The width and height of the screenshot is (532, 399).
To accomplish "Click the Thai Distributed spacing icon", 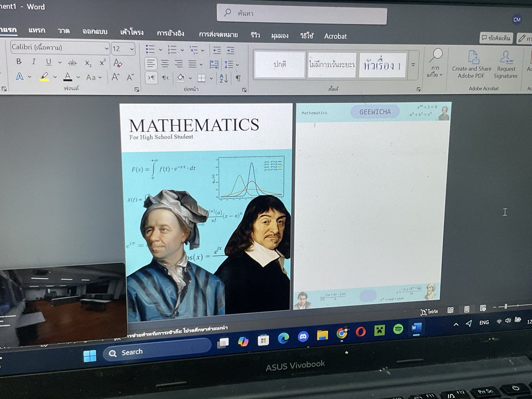I will (x=214, y=65).
